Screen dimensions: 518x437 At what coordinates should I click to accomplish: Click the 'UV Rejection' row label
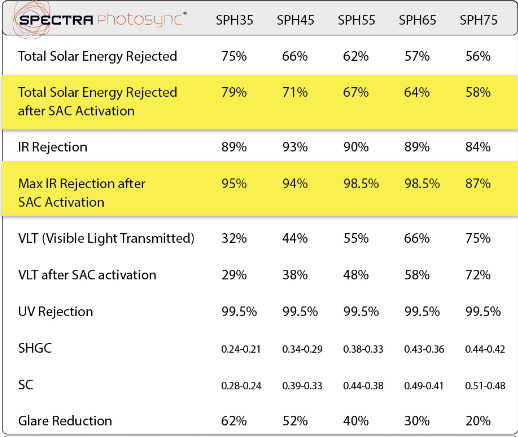click(x=55, y=312)
